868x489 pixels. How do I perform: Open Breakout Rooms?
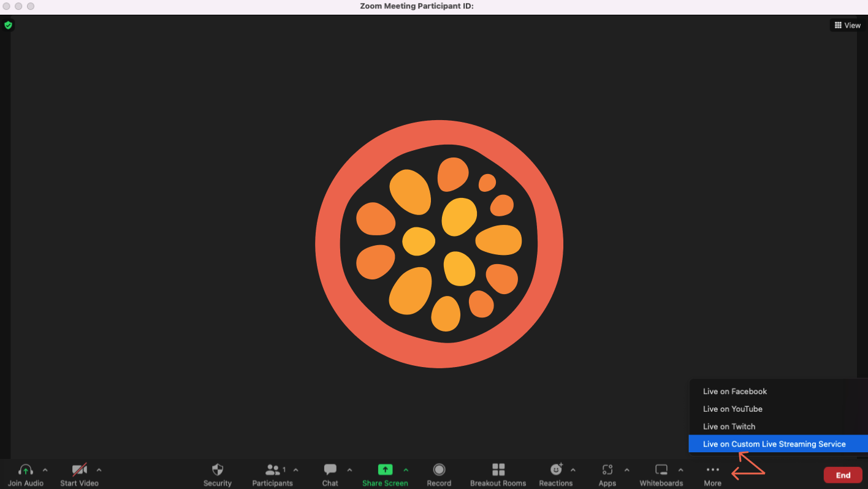(498, 470)
